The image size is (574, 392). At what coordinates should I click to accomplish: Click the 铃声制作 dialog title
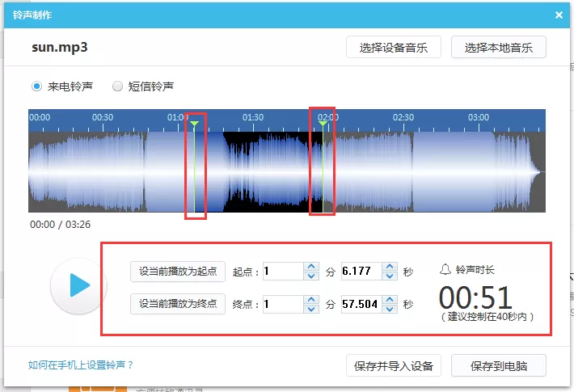coord(32,15)
